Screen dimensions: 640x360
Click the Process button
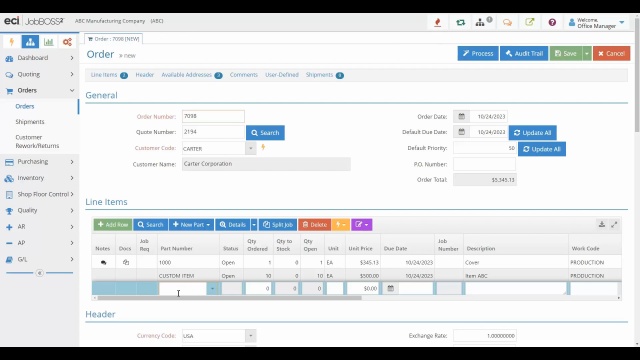(478, 53)
